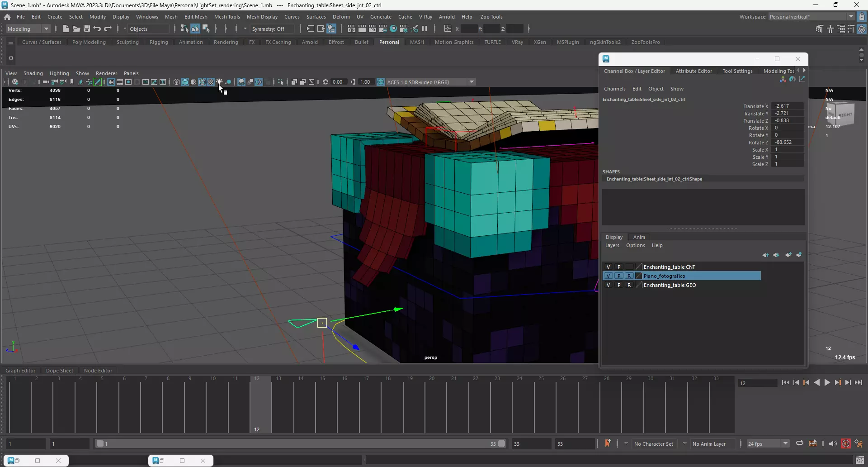868x467 pixels.
Task: Open the Symmetry: Off dropdown
Action: coord(272,29)
